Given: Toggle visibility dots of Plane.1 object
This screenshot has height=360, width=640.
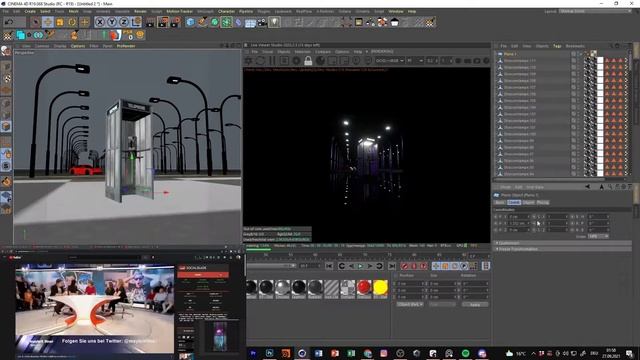Looking at the screenshot, I should (x=578, y=54).
